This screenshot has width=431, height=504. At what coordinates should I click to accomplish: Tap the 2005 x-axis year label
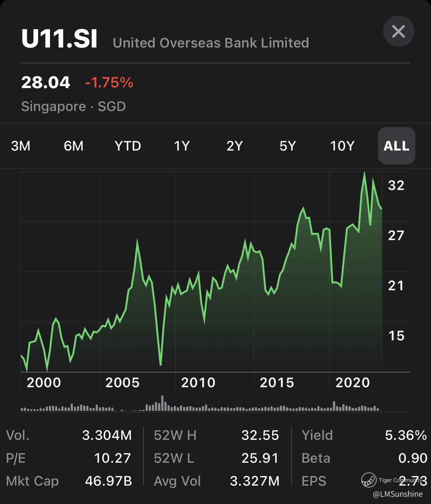(x=122, y=383)
